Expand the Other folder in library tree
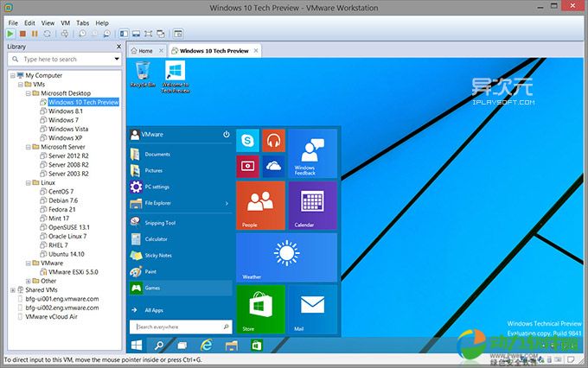This screenshot has height=368, width=588. tap(29, 281)
